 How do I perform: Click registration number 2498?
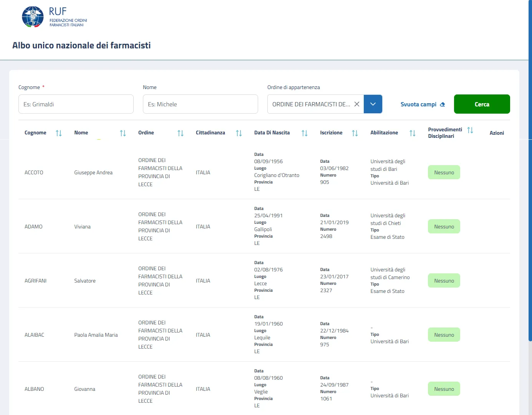click(326, 236)
